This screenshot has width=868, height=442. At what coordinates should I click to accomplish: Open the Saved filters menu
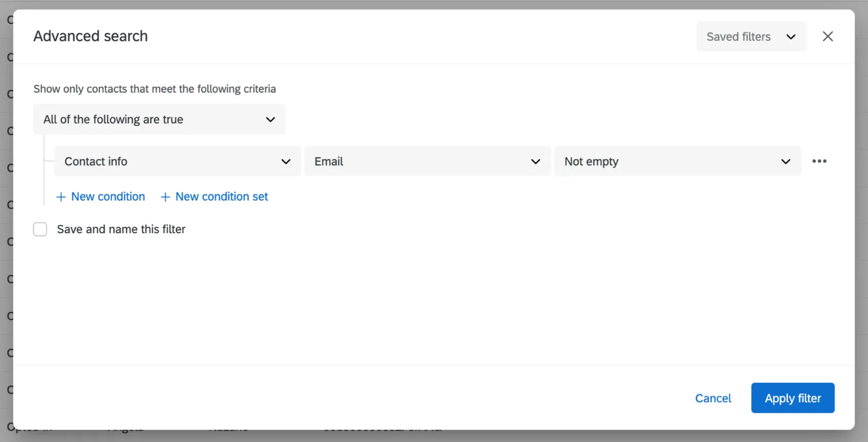tap(751, 36)
